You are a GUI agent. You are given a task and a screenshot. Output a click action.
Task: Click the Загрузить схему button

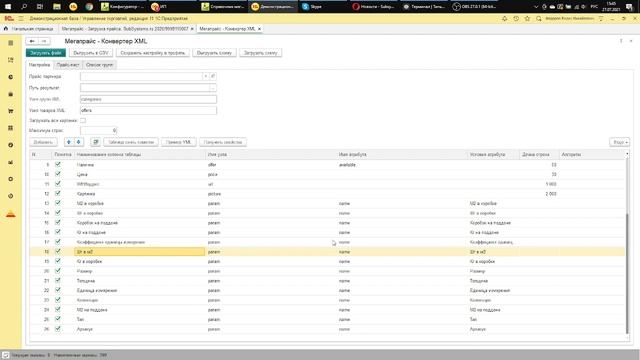coord(260,53)
